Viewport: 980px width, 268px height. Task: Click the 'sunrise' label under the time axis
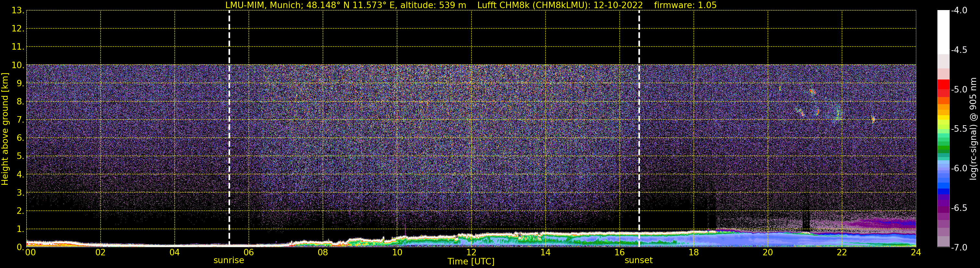click(x=229, y=261)
